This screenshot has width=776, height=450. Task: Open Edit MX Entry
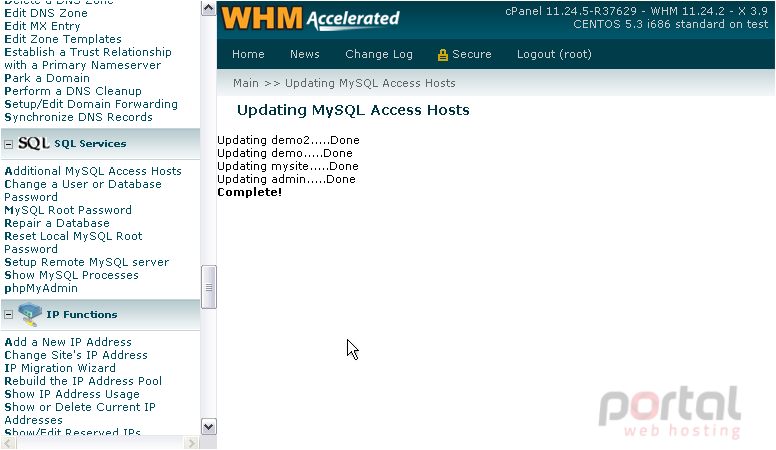42,26
